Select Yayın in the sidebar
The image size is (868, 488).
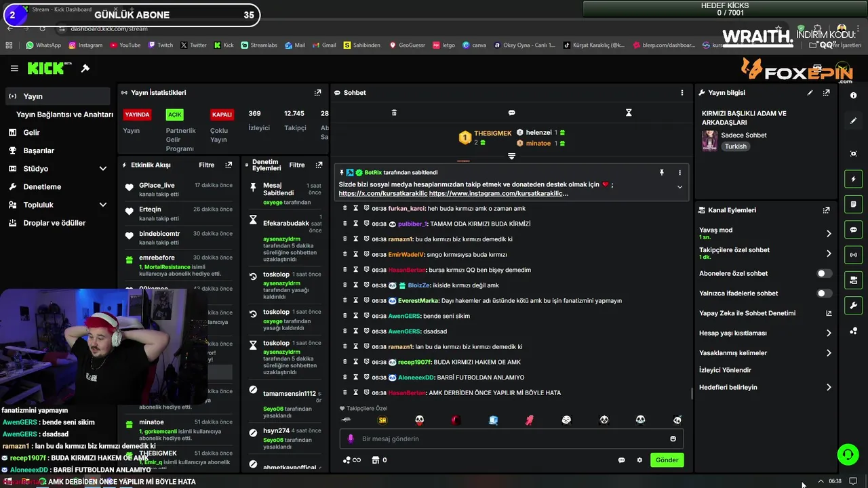pyautogui.click(x=57, y=96)
